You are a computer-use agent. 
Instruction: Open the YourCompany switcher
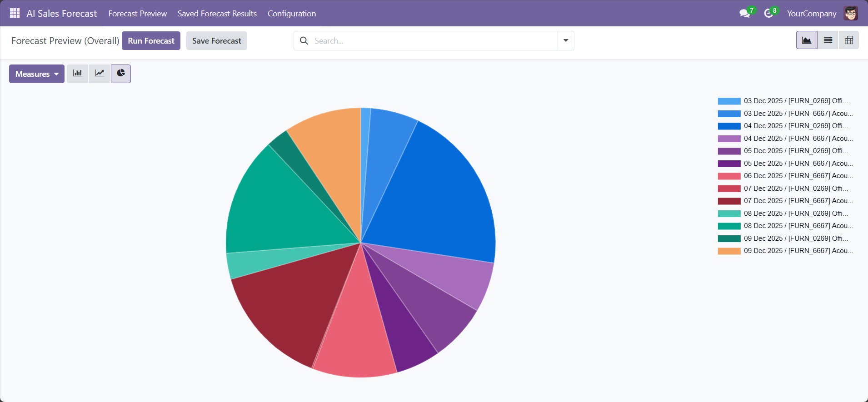pos(811,14)
